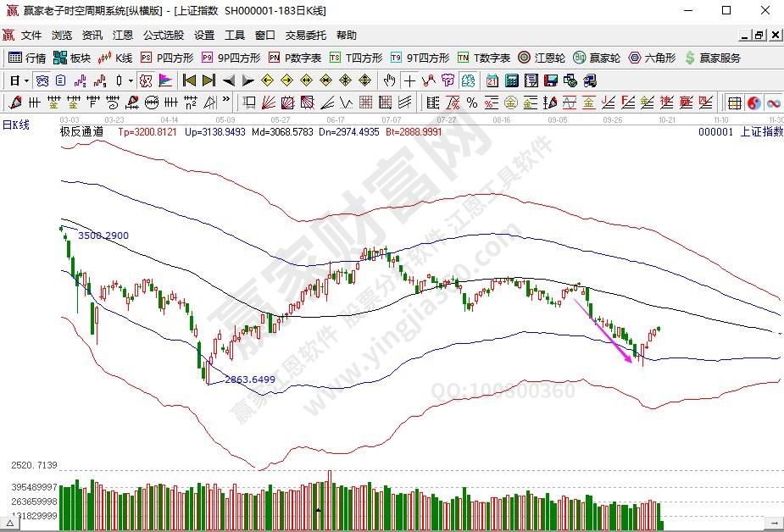
Task: Expand the candlestick style dropdown arrow
Action: (x=130, y=80)
